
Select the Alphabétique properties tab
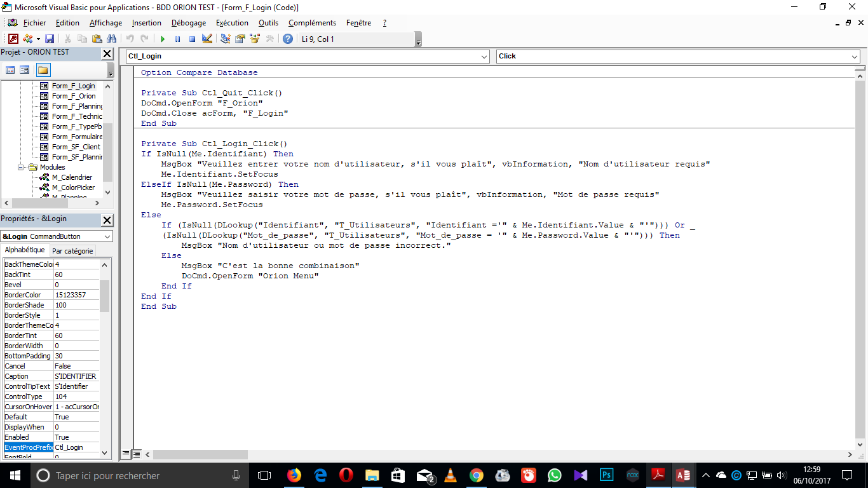pos(25,250)
